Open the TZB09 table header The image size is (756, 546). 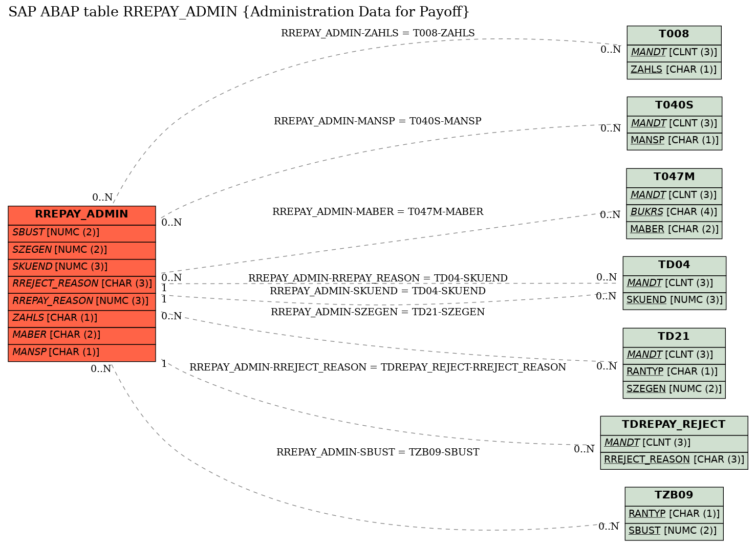pyautogui.click(x=674, y=496)
